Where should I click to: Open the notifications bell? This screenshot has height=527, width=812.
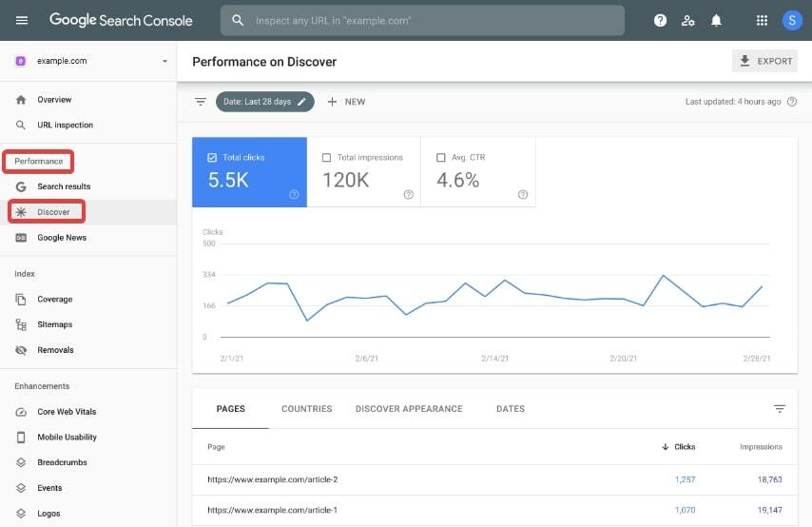tap(716, 20)
